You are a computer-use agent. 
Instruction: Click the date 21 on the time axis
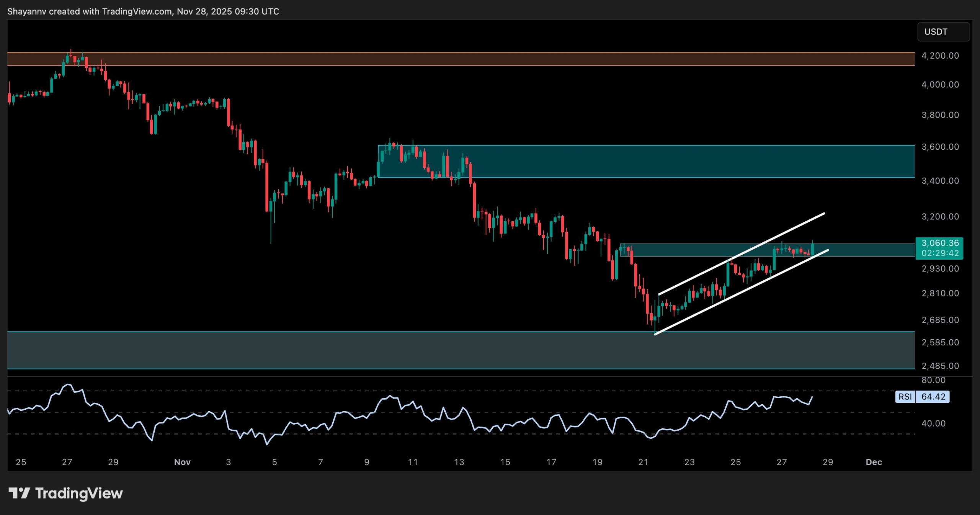(643, 462)
